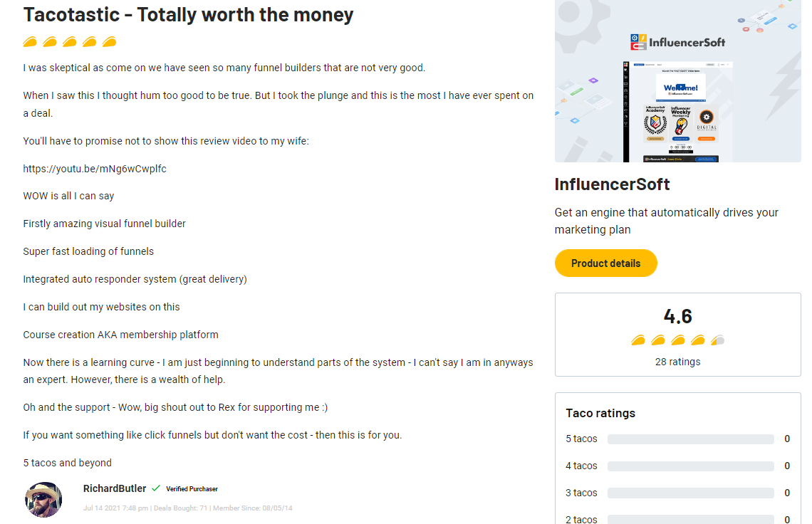Screen dimensions: 812x524
Task: Filter reviews by the 5 tacos bar
Action: [690, 439]
